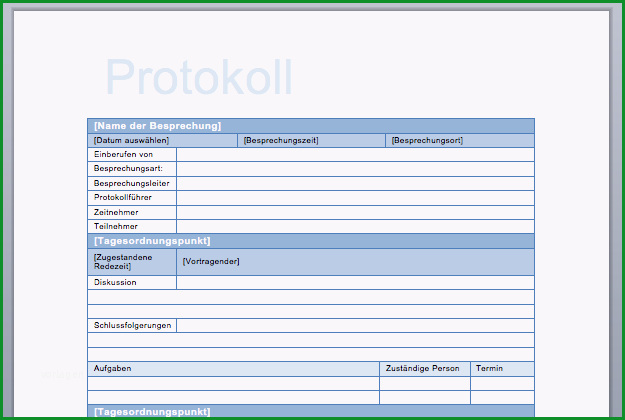The height and width of the screenshot is (420, 625).
Task: Select the 'Aufgaben' column header
Action: point(112,368)
